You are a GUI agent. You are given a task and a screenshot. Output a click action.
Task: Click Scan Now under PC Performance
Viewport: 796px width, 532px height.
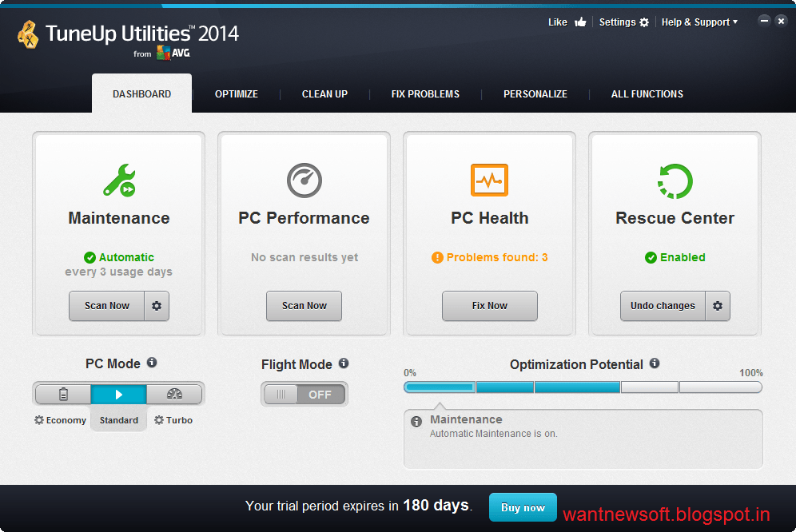point(304,306)
